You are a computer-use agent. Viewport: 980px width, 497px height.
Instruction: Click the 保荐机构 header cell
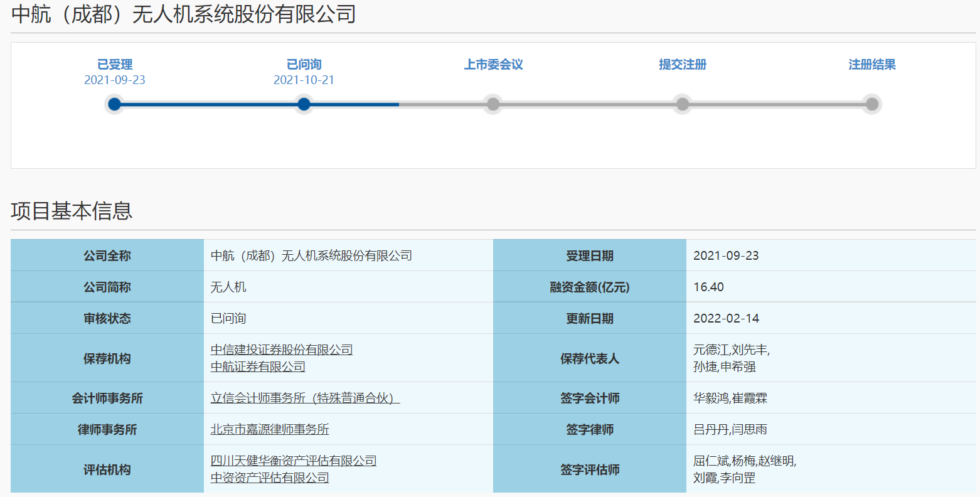pos(107,358)
